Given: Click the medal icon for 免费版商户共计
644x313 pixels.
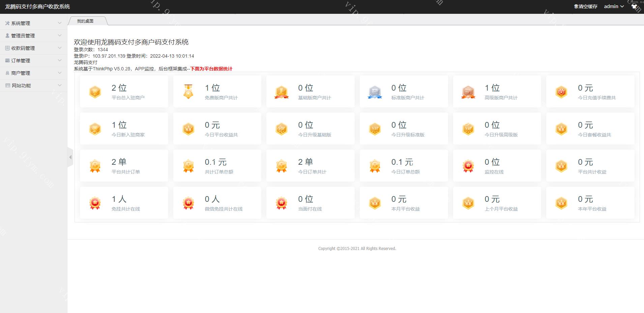Looking at the screenshot, I should click(x=188, y=92).
